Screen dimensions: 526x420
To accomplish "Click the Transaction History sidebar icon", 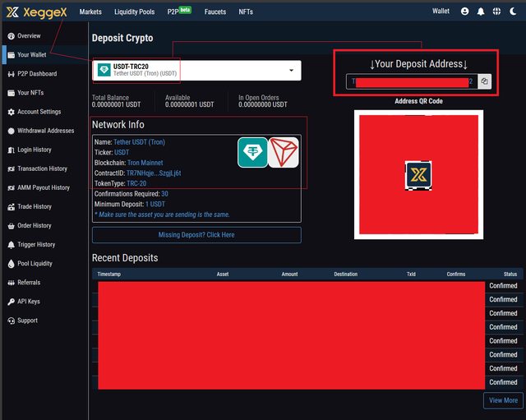I will [x=11, y=168].
